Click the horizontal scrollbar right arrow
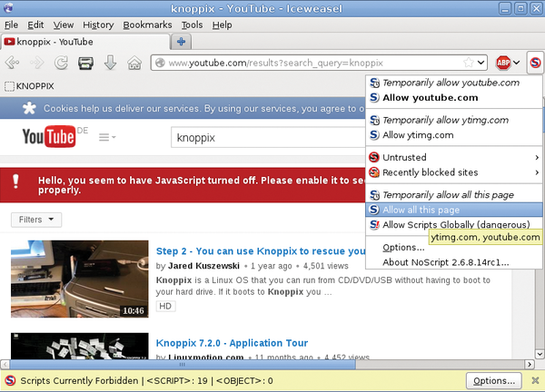The image size is (545, 392). (530, 364)
